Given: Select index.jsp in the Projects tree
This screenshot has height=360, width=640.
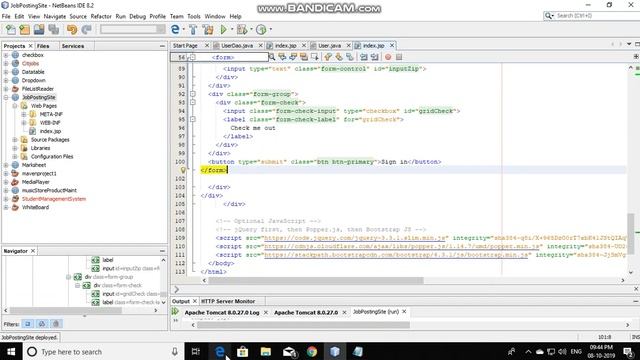Looking at the screenshot, I should (x=50, y=131).
